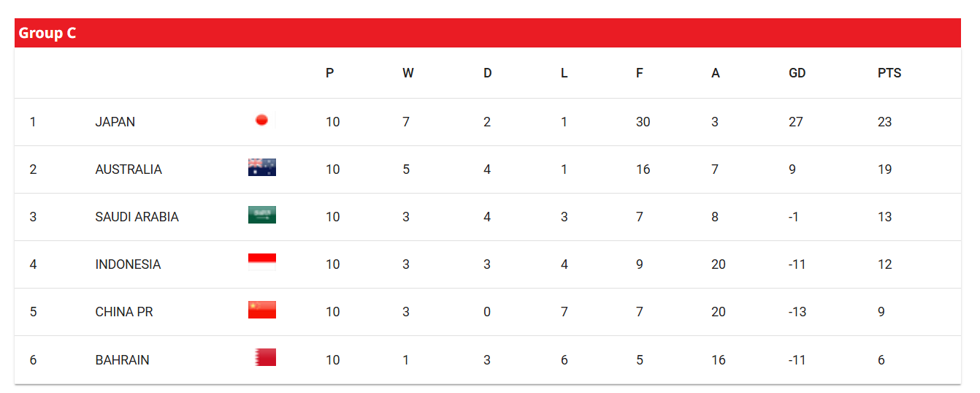Click the GD column header
The image size is (980, 393).
(x=797, y=73)
